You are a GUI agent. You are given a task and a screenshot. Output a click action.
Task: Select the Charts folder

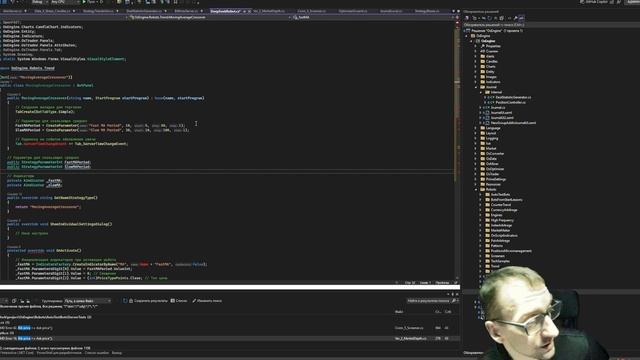pyautogui.click(x=488, y=67)
